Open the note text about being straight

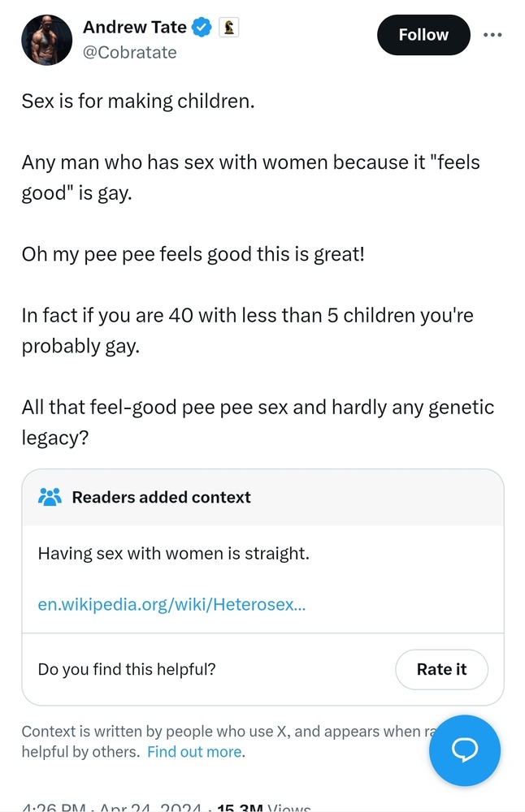pyautogui.click(x=174, y=554)
